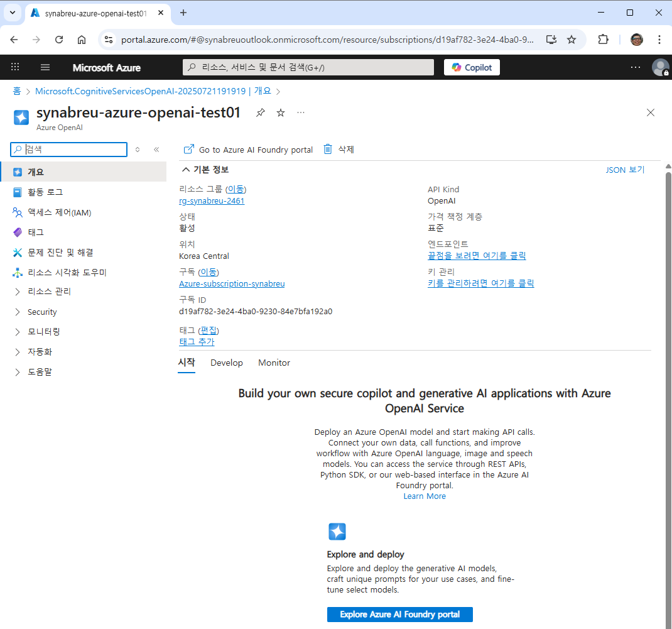Open resource group rg-synabreu-2461
672x629 pixels.
coord(212,200)
